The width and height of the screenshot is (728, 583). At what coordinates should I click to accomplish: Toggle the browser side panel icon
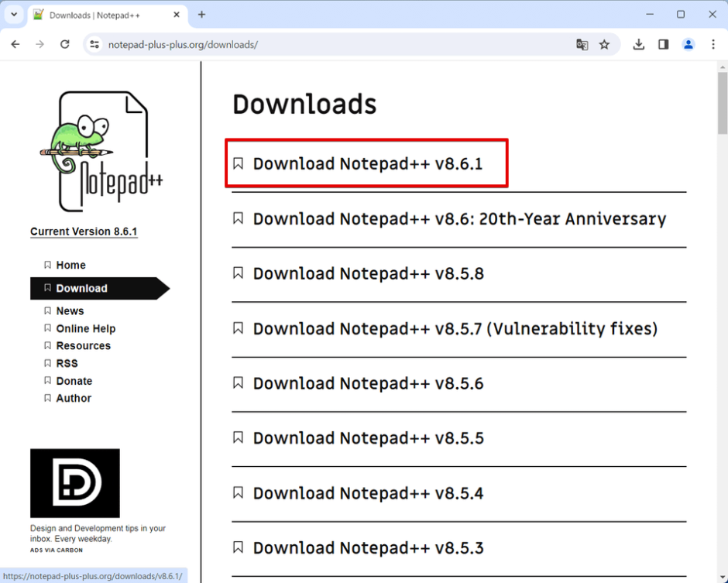point(664,45)
